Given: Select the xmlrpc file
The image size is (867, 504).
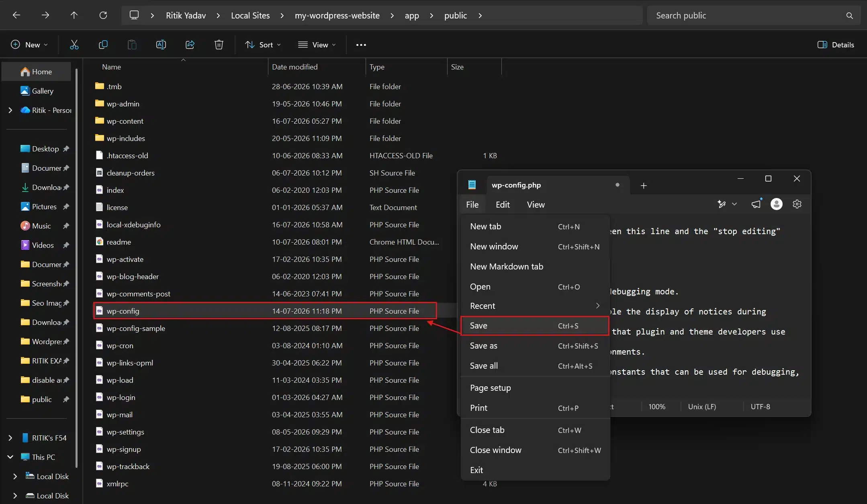Looking at the screenshot, I should pyautogui.click(x=117, y=484).
